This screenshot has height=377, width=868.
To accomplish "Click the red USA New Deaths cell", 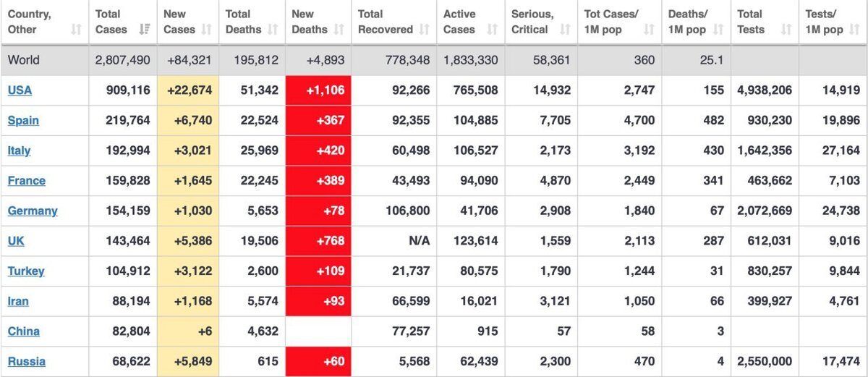I will pyautogui.click(x=318, y=90).
